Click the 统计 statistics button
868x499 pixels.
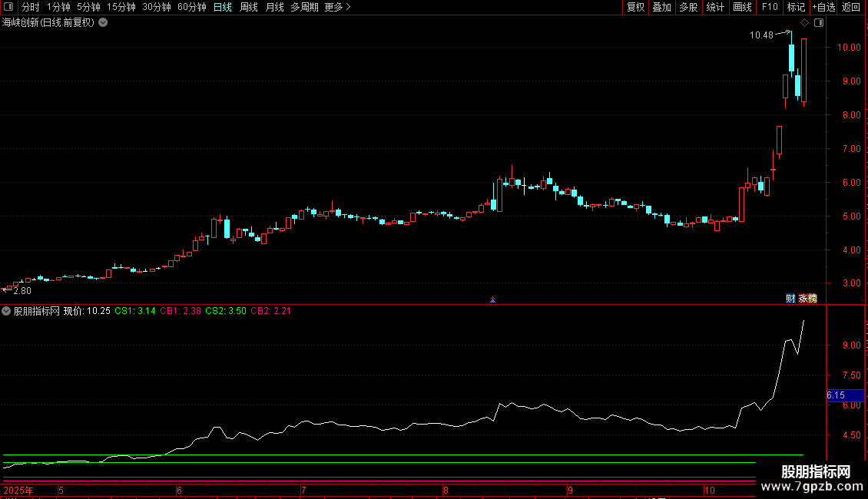715,7
